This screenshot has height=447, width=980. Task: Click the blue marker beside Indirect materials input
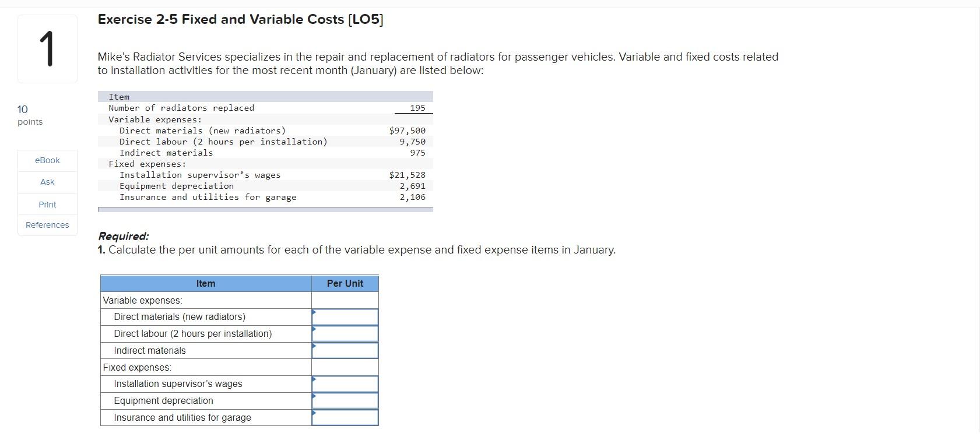(314, 347)
